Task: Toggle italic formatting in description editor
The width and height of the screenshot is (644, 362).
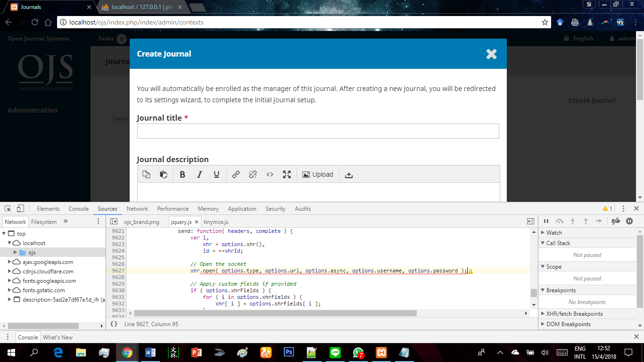Action: click(x=199, y=174)
